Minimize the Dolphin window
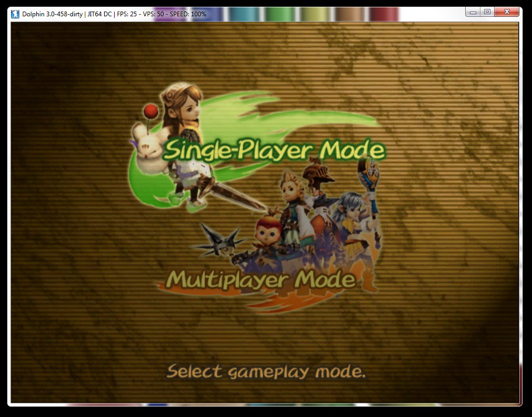The width and height of the screenshot is (532, 417). pos(474,12)
